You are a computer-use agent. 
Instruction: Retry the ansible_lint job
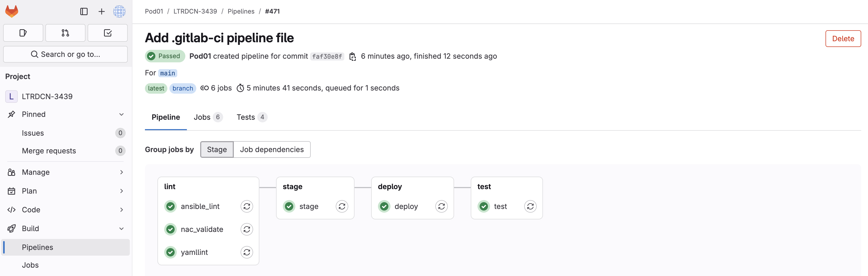tap(247, 206)
